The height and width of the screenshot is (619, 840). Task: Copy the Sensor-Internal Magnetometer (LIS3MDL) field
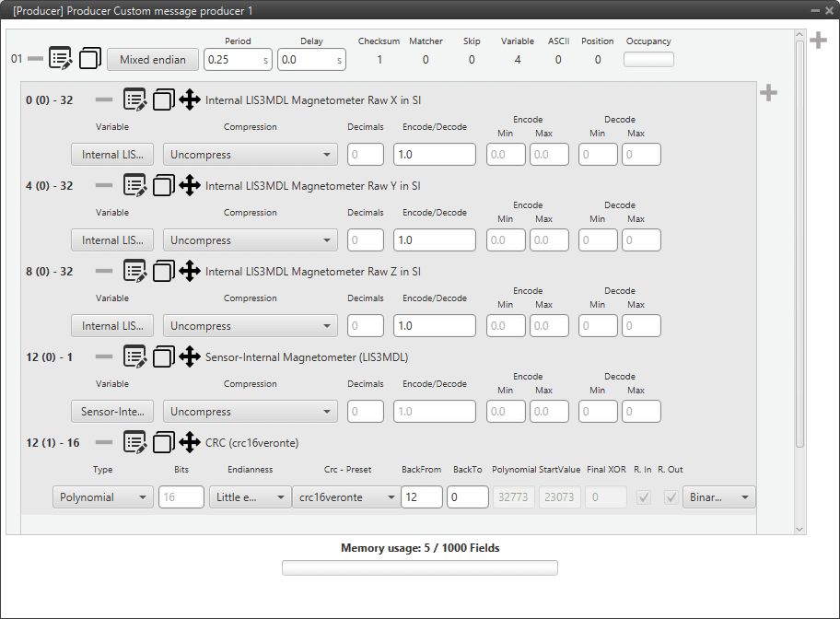[163, 356]
